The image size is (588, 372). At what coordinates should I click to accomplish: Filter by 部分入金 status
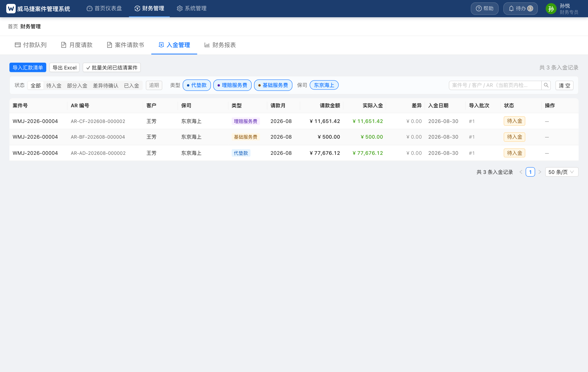77,85
